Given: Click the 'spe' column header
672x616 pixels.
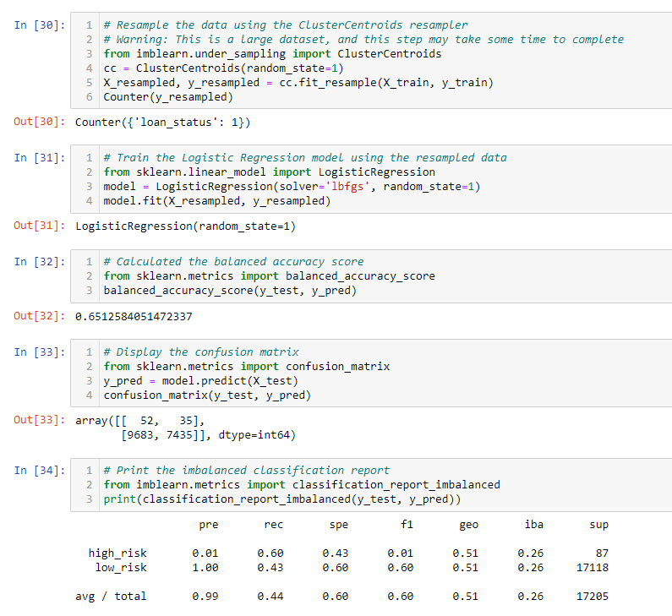Looking at the screenshot, I should (339, 525).
